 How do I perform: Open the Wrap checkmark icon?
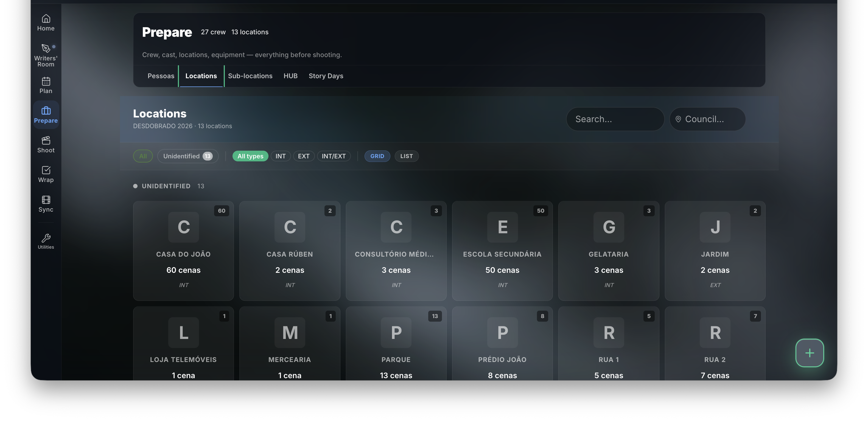[46, 170]
